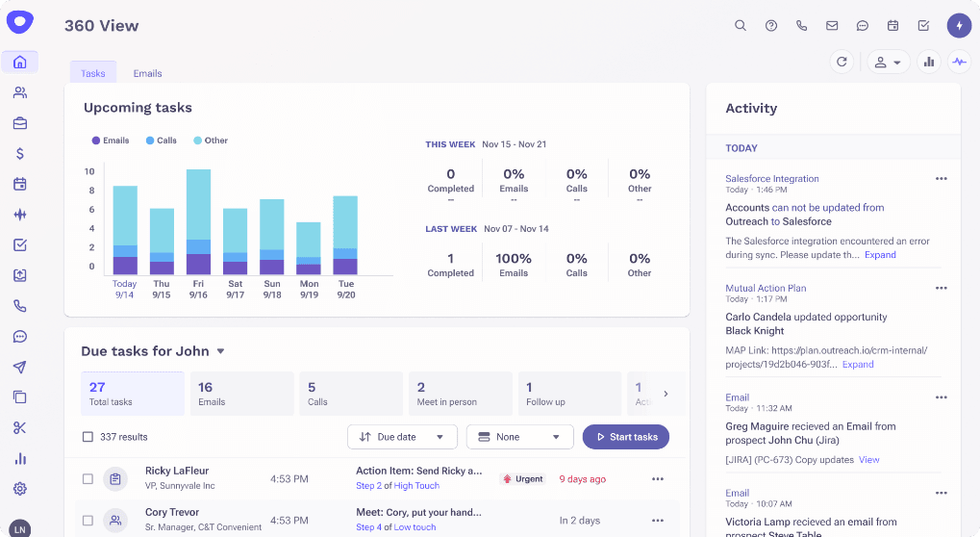Click the Salesforce Integration activity link

tap(772, 179)
